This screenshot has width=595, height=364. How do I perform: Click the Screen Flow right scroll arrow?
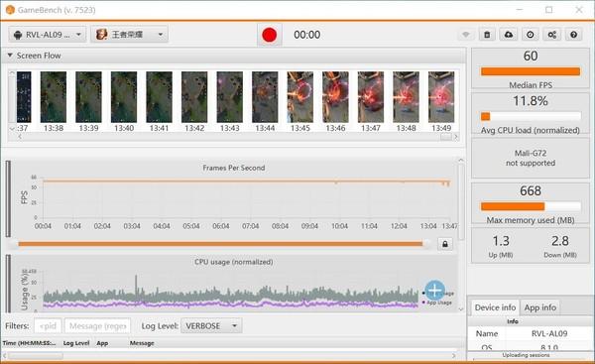[456, 137]
